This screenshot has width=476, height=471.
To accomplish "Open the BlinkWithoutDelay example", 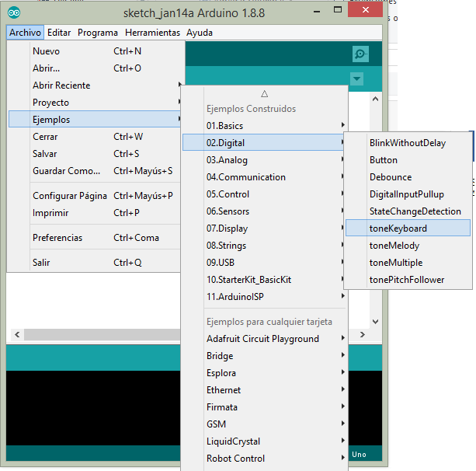I will point(407,142).
